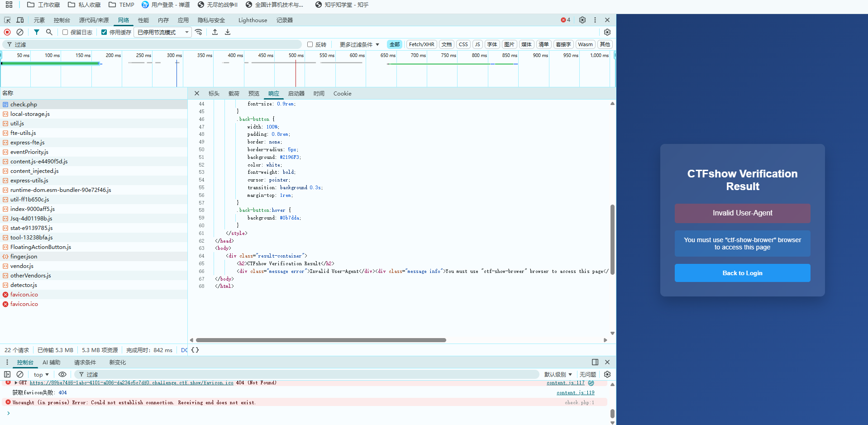Expand 更多过滤条件 dropdown

click(359, 44)
